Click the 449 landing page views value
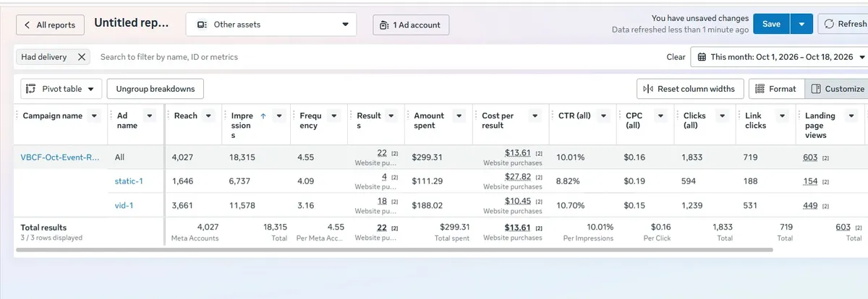Viewport: 868px width, 299px height. point(810,206)
